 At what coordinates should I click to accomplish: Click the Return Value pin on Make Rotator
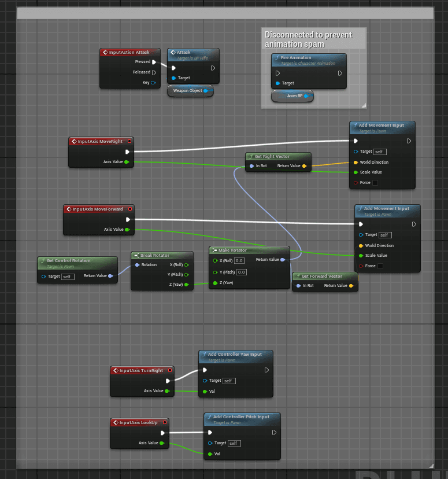(x=283, y=260)
